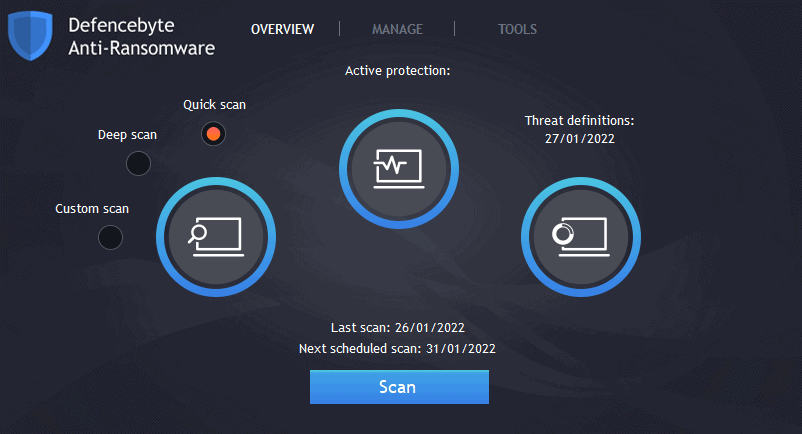Click the 'Active protection:' label
The image size is (802, 434).
click(397, 71)
